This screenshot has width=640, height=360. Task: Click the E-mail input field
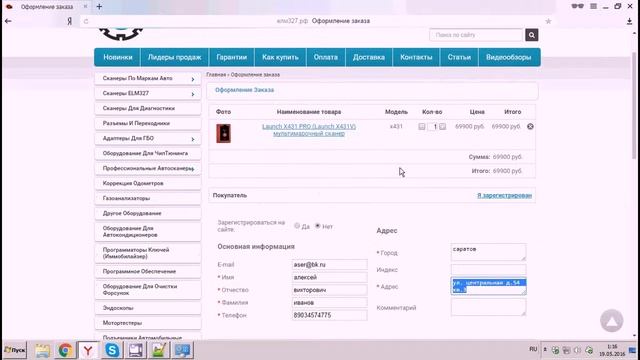click(329, 264)
